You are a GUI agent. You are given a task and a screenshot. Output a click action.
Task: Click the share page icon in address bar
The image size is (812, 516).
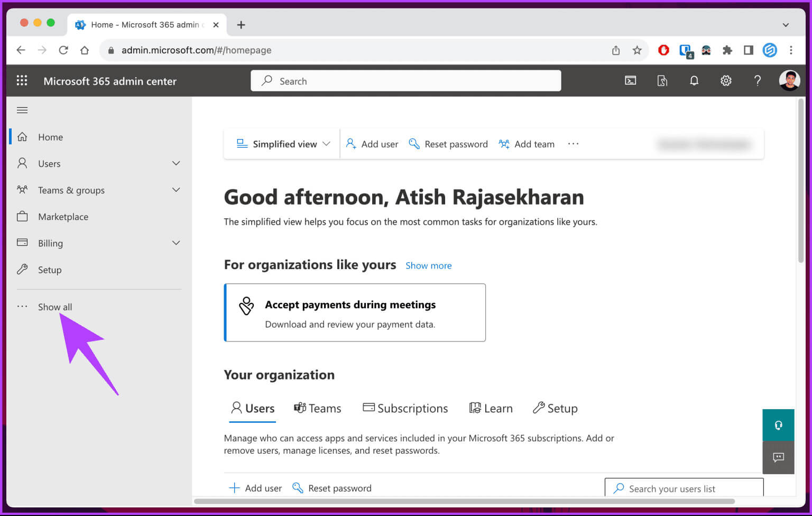click(x=616, y=50)
